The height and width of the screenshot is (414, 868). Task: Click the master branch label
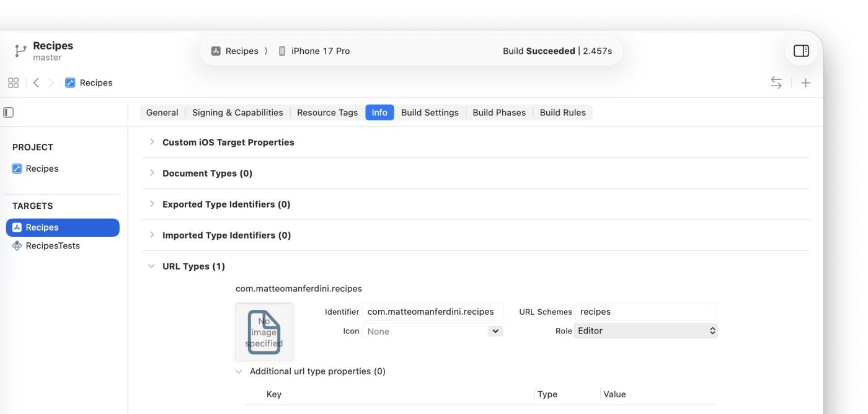coord(47,58)
